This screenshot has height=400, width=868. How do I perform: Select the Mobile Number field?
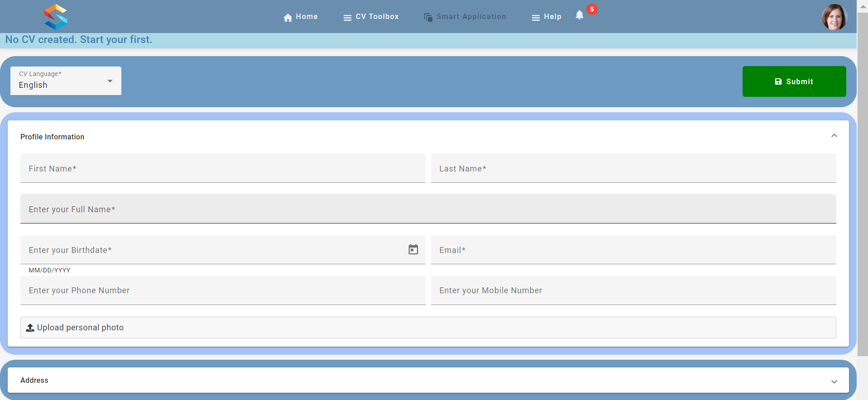633,290
